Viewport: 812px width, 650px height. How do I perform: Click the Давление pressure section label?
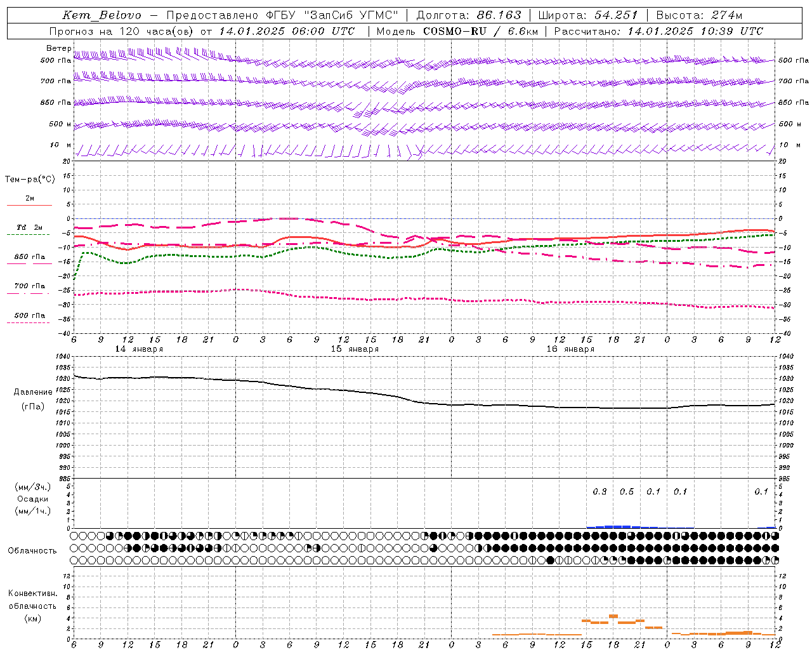click(33, 392)
